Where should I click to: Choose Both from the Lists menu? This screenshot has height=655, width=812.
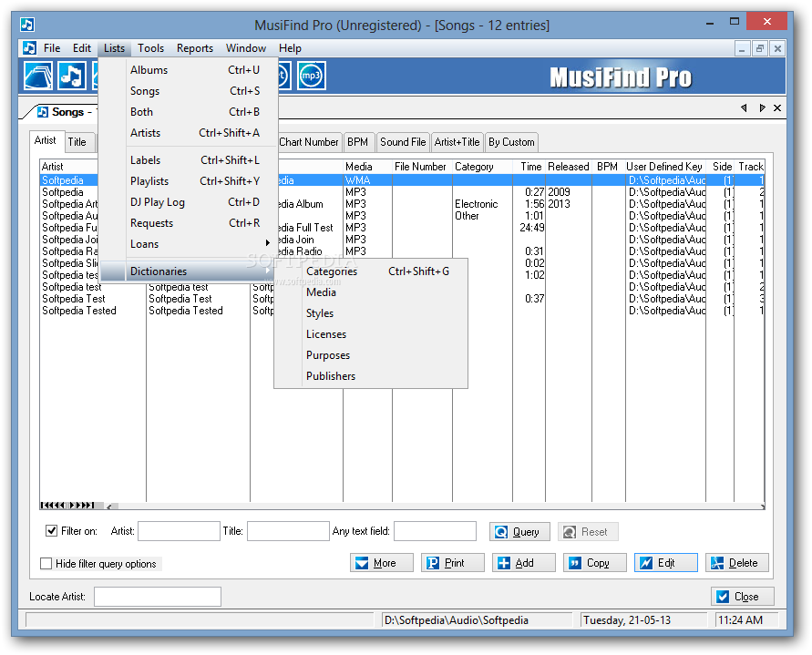[x=189, y=112]
